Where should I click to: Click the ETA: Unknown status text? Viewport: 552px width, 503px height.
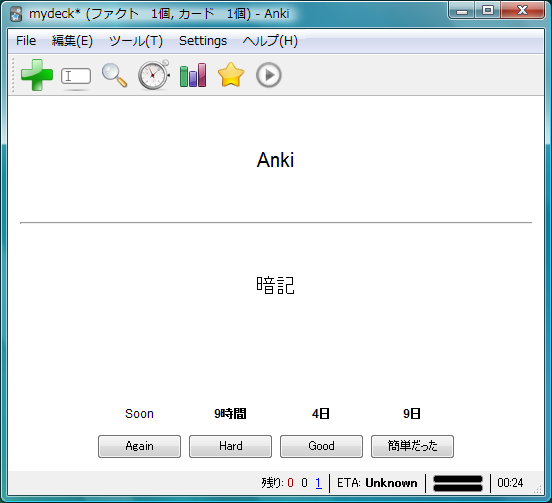click(377, 483)
